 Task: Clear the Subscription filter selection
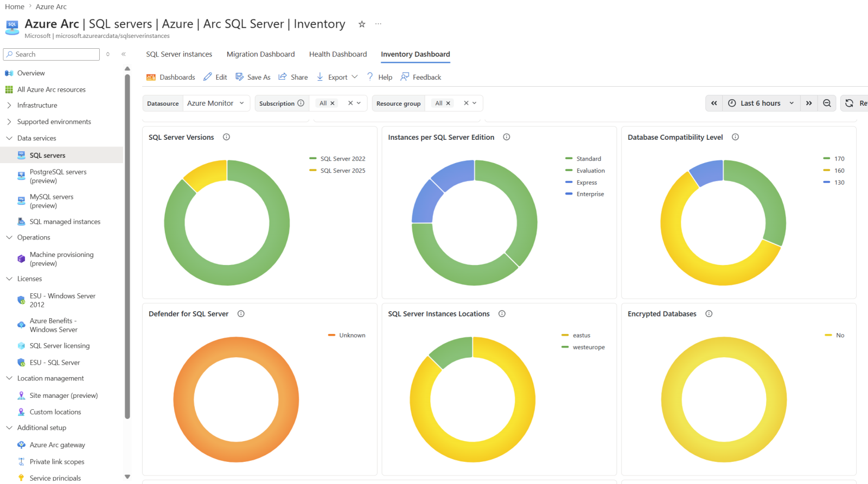tap(350, 103)
